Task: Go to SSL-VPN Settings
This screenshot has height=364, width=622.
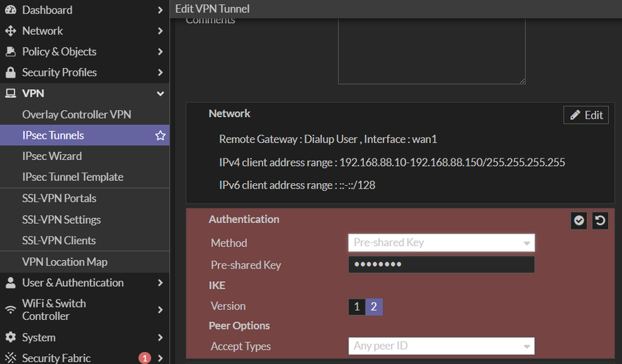Action: tap(62, 220)
